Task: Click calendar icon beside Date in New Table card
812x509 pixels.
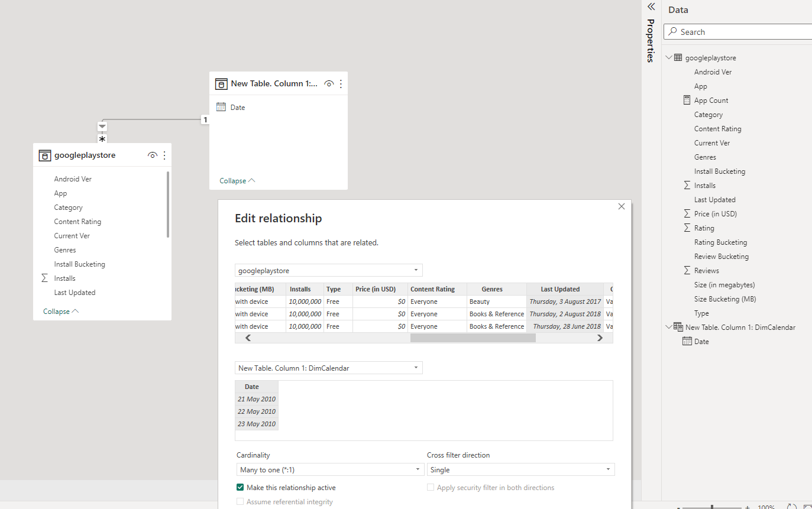Action: coord(221,107)
